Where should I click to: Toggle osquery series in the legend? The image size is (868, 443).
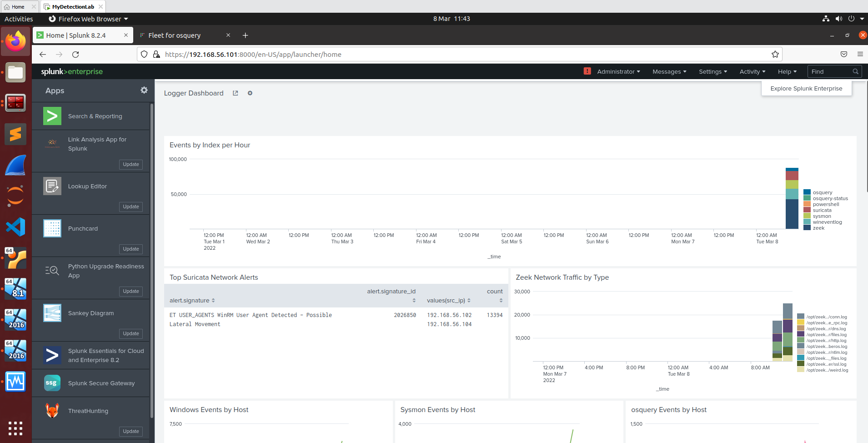tap(818, 192)
